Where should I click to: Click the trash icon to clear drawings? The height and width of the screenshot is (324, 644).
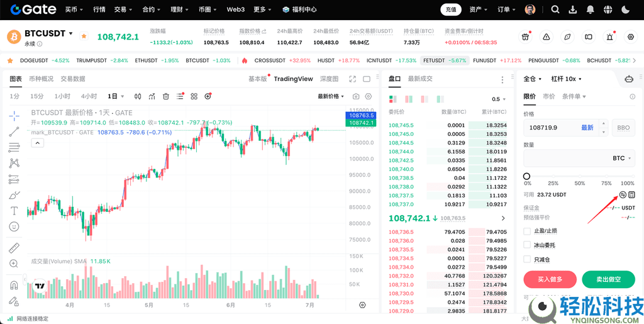tap(166, 96)
